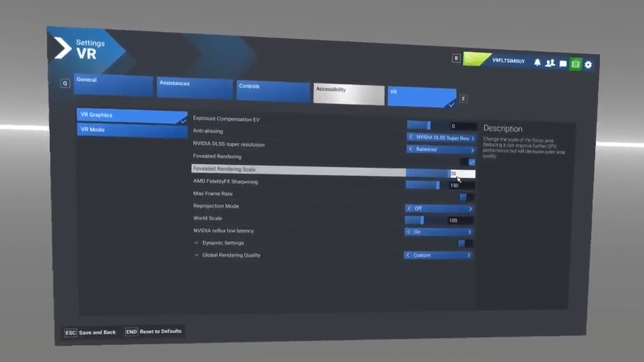Screen dimensions: 644x362
Task: Expand the Dynamic Settings section
Action: click(197, 243)
